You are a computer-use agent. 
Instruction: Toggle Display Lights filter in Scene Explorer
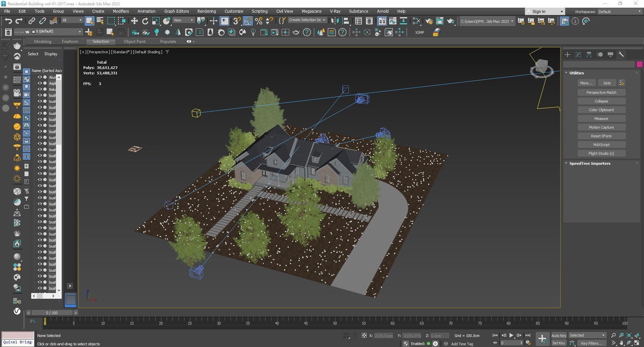(x=26, y=87)
